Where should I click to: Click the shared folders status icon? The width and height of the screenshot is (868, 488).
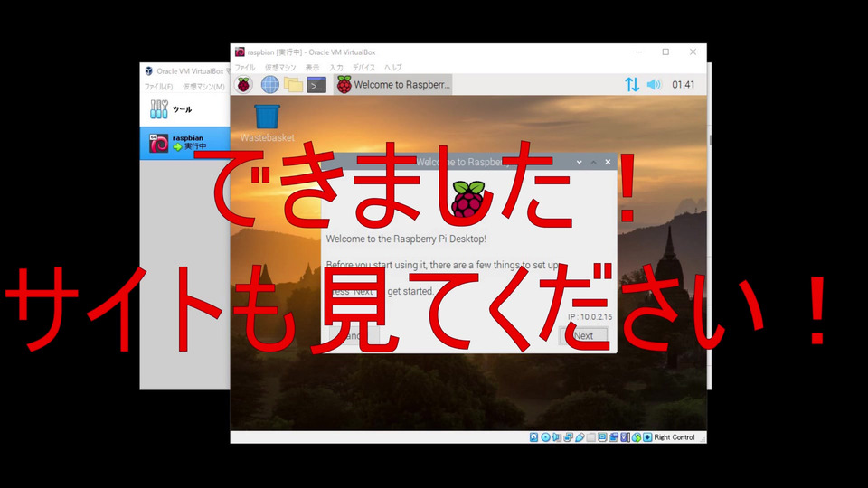pos(590,437)
